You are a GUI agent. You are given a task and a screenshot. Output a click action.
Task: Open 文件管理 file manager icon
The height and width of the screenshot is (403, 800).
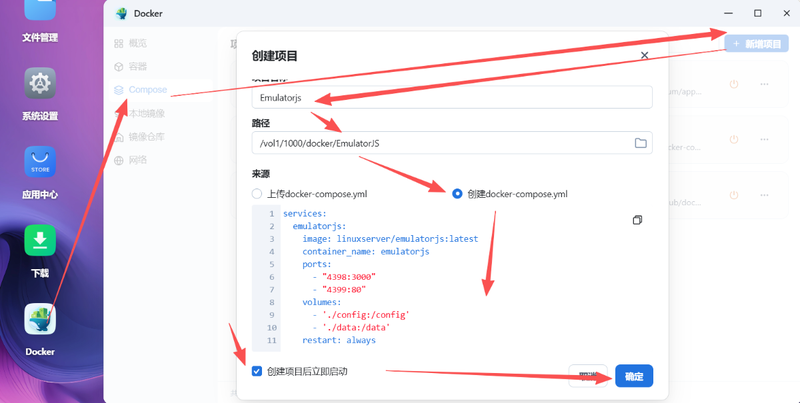tap(40, 12)
